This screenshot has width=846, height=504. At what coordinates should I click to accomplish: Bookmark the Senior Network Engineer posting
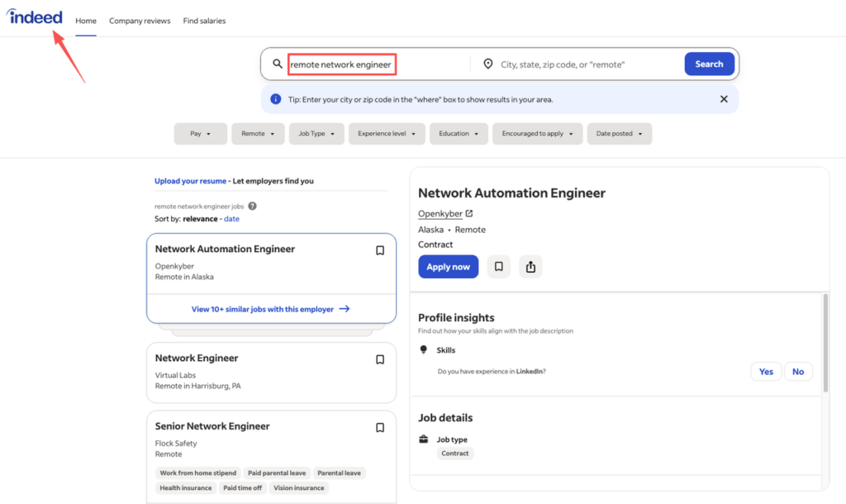[x=380, y=427]
